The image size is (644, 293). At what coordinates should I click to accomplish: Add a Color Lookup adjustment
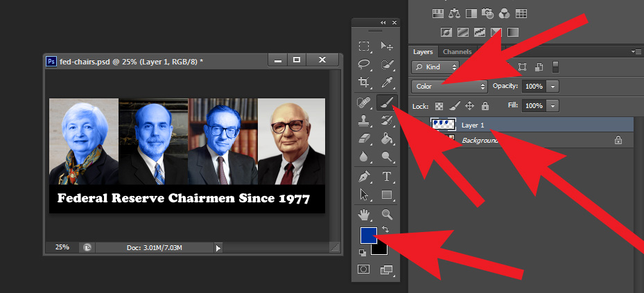521,14
